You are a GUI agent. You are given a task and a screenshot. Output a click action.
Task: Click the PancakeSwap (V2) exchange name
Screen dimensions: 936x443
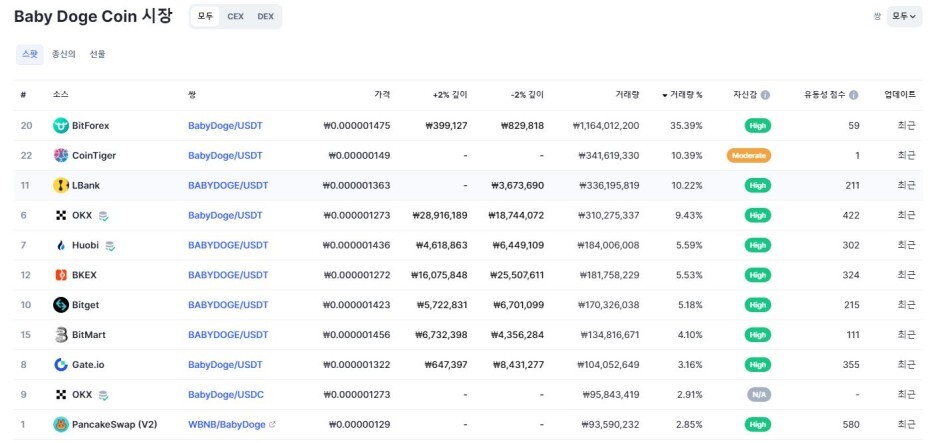click(x=115, y=424)
